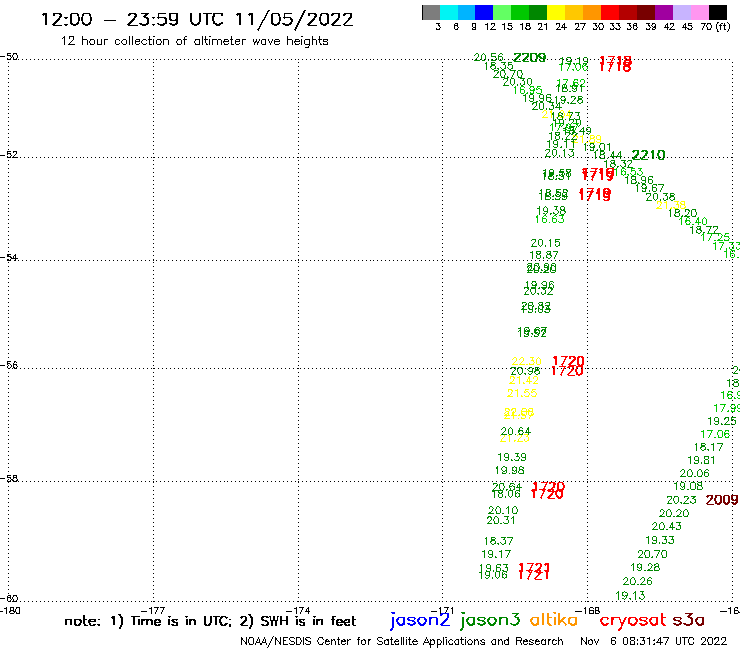Screen dimensions: 740x650
Task: Click the '70 (ft)' legend scale label
Action: 715,26
